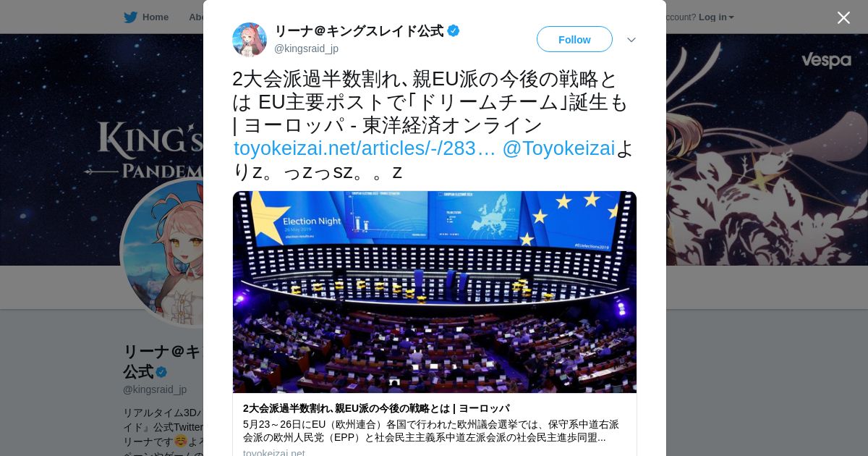Click the Vespa logo on banner
This screenshot has width=868, height=456.
coord(826,60)
